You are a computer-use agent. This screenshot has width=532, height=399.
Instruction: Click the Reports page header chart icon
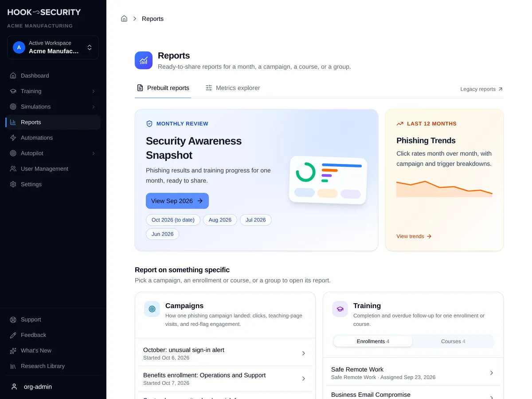pos(144,60)
